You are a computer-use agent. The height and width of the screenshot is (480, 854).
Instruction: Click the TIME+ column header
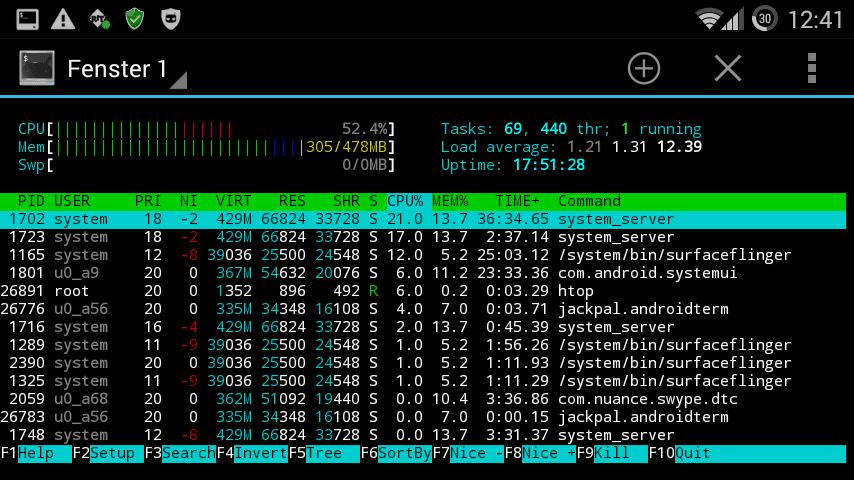[517, 201]
